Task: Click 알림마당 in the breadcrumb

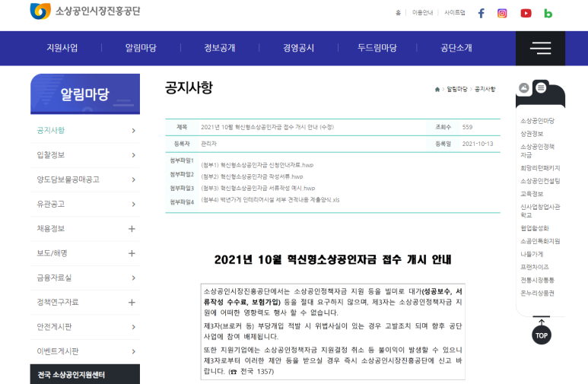Action: coord(457,89)
